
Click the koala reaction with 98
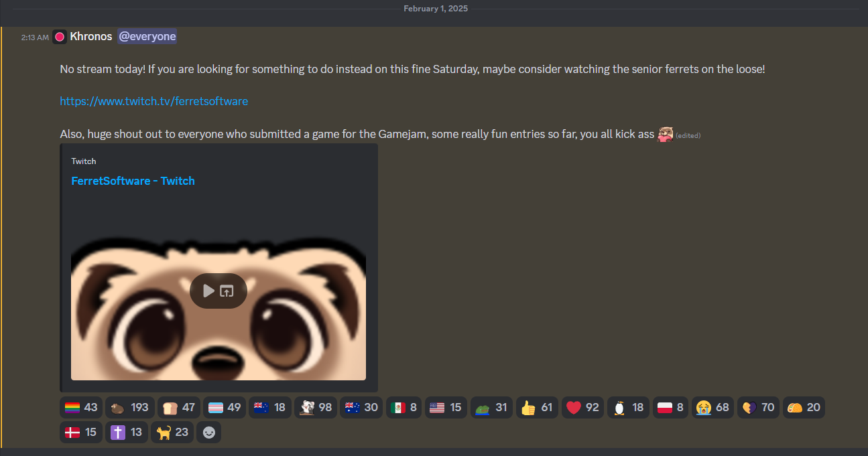tap(316, 407)
